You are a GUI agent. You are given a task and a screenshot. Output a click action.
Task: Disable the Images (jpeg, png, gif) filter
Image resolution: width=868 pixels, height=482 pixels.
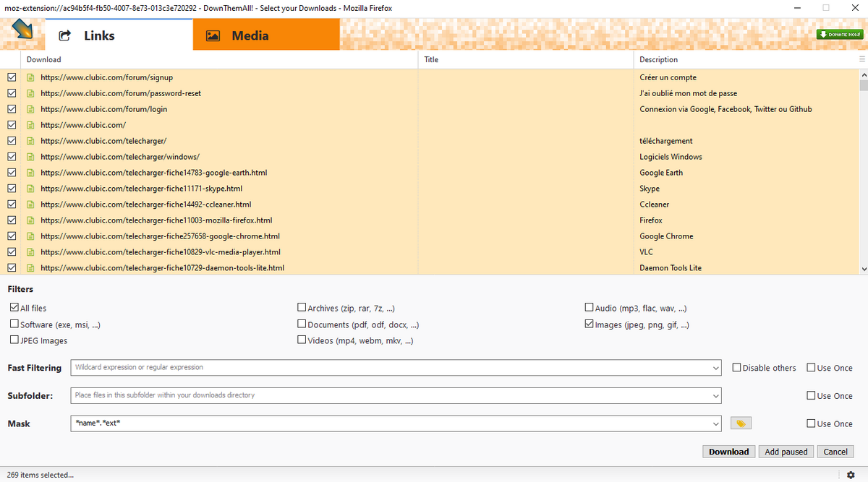590,324
